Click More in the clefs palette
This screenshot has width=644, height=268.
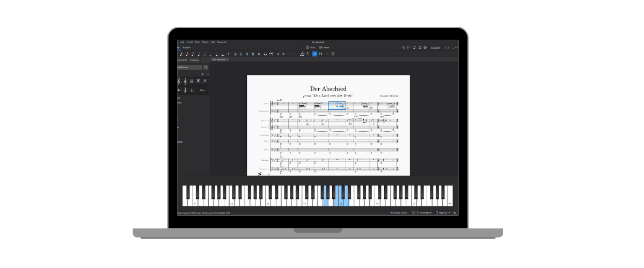click(x=202, y=90)
